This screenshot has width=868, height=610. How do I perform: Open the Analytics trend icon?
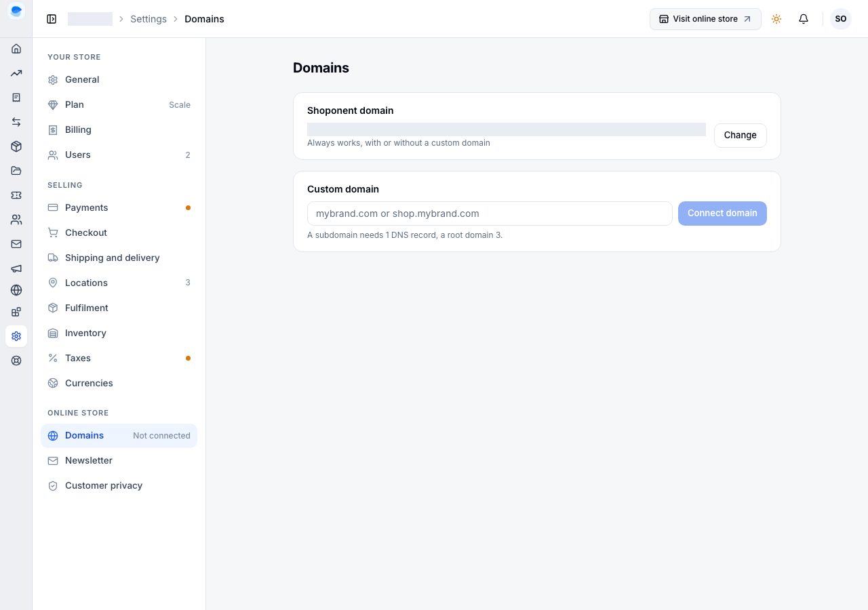pos(16,73)
